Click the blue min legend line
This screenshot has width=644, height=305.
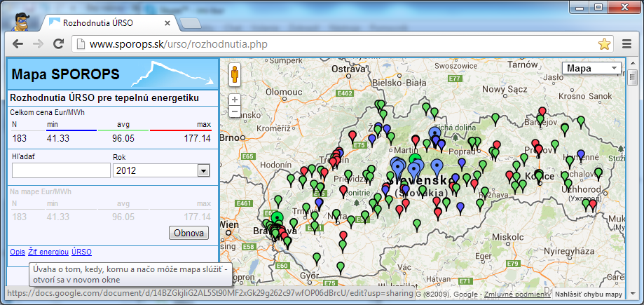71,130
